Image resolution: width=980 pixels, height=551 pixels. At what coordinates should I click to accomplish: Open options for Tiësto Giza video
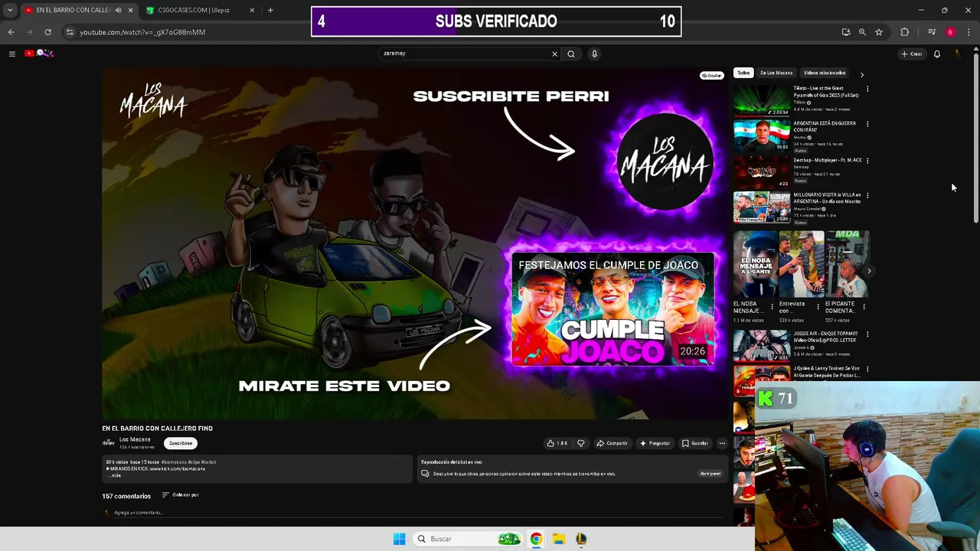867,89
